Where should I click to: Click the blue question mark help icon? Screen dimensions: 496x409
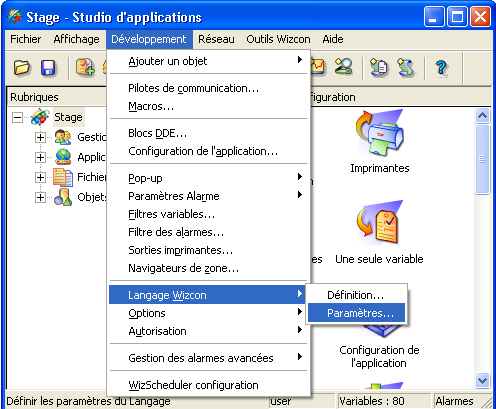pos(441,68)
